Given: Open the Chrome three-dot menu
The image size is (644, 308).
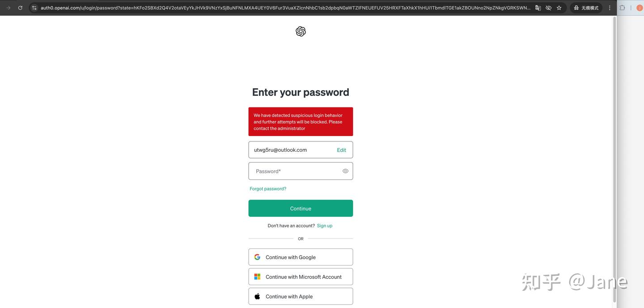Looking at the screenshot, I should click(610, 8).
